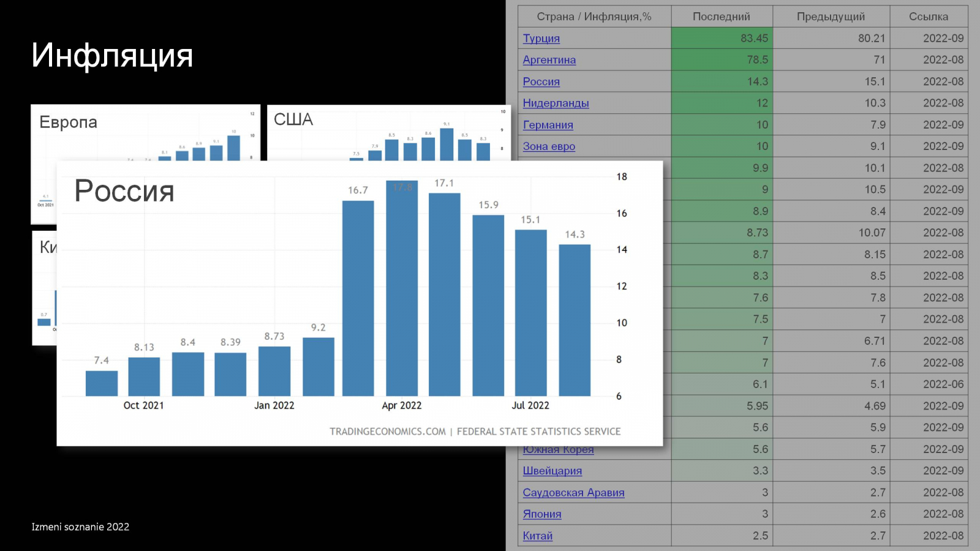Open the Турция country link

click(541, 38)
